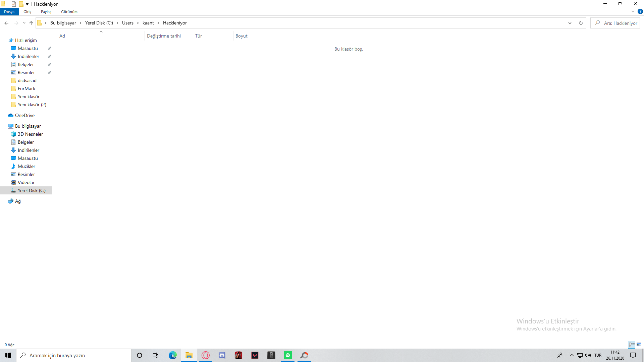Open Spotify from the taskbar
This screenshot has height=362, width=644.
(x=288, y=355)
